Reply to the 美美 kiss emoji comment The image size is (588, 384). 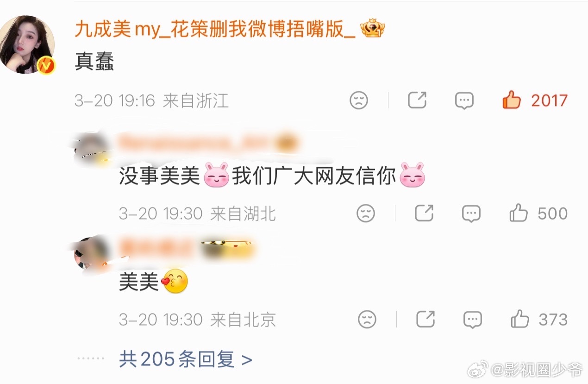(x=473, y=320)
